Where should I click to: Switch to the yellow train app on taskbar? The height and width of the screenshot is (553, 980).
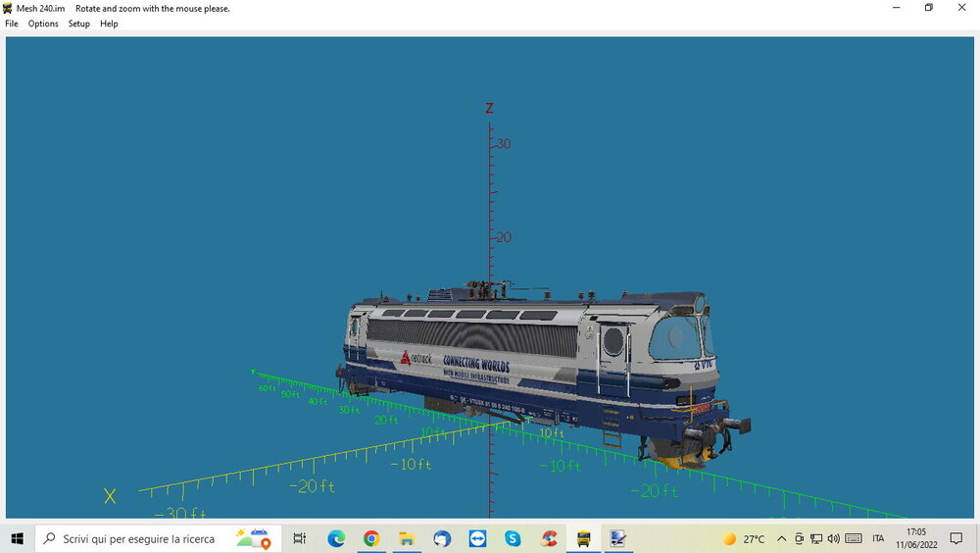(x=584, y=538)
